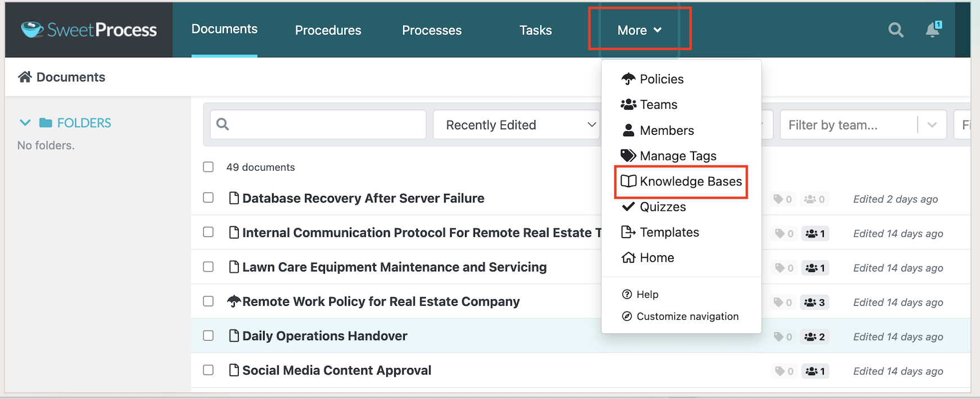Go to the Tasks tab
Screen dimensions: 980x399
coord(536,30)
